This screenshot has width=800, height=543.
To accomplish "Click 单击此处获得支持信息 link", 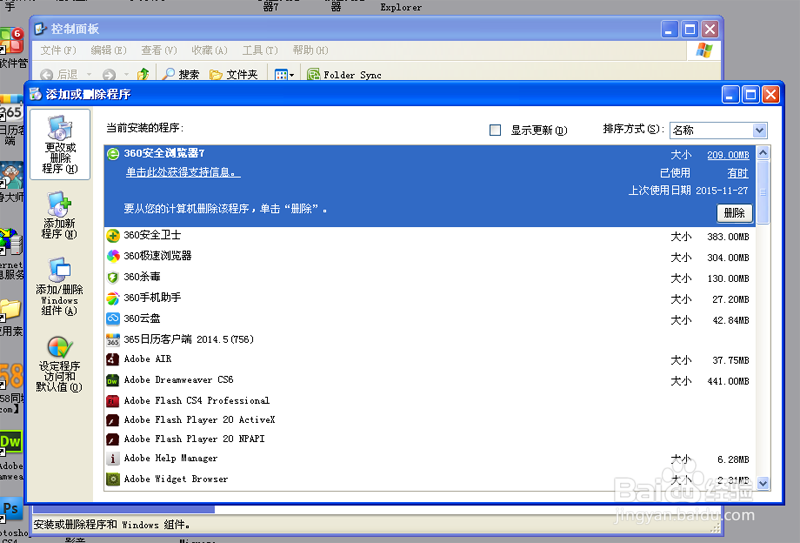I will click(183, 172).
